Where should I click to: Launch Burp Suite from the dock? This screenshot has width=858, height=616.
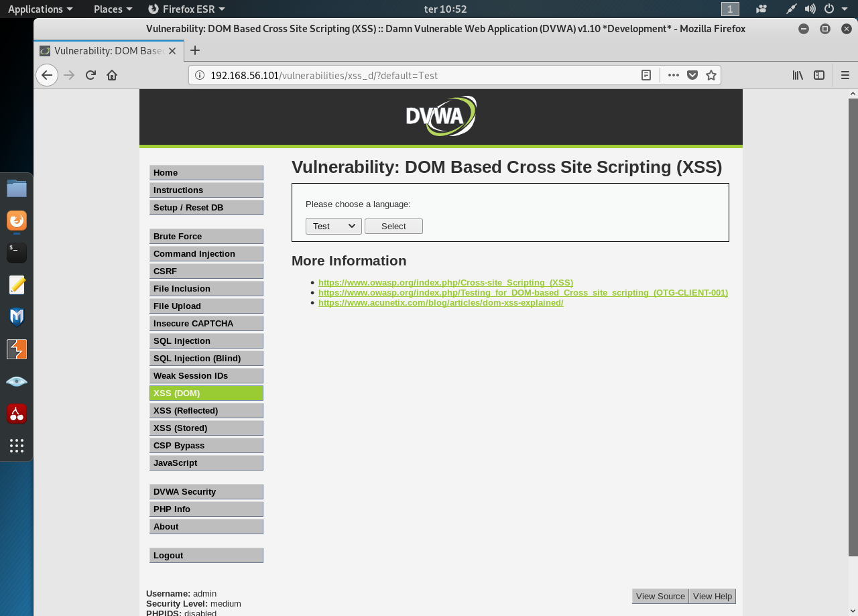17,349
